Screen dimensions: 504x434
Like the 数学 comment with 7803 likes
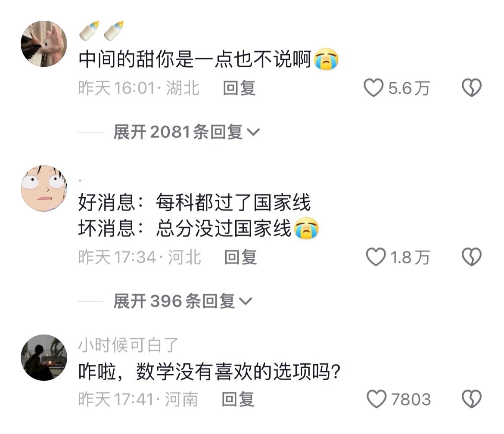tap(376, 399)
